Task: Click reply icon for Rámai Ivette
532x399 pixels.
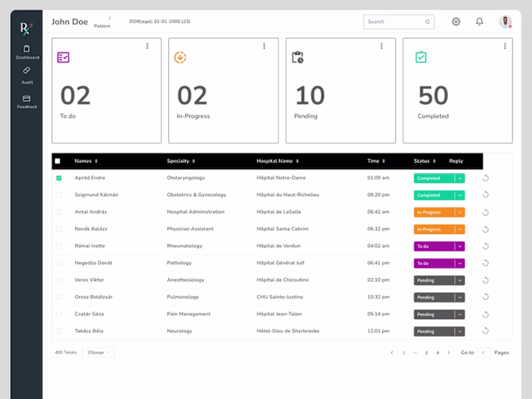Action: click(x=486, y=246)
